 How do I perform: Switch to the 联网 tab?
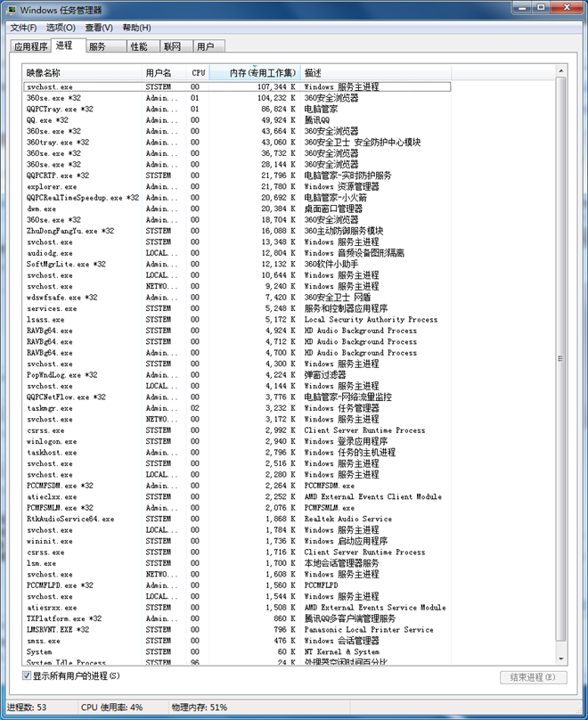(176, 46)
